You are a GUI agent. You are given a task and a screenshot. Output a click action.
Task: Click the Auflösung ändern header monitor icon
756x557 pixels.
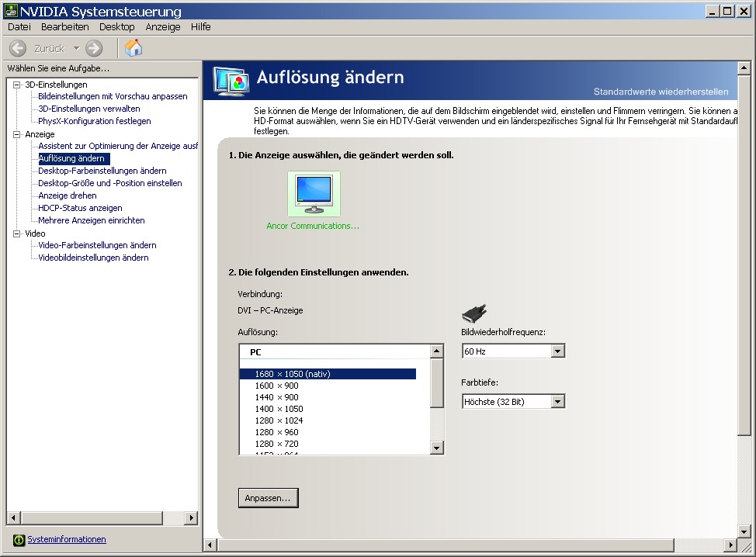tap(231, 81)
